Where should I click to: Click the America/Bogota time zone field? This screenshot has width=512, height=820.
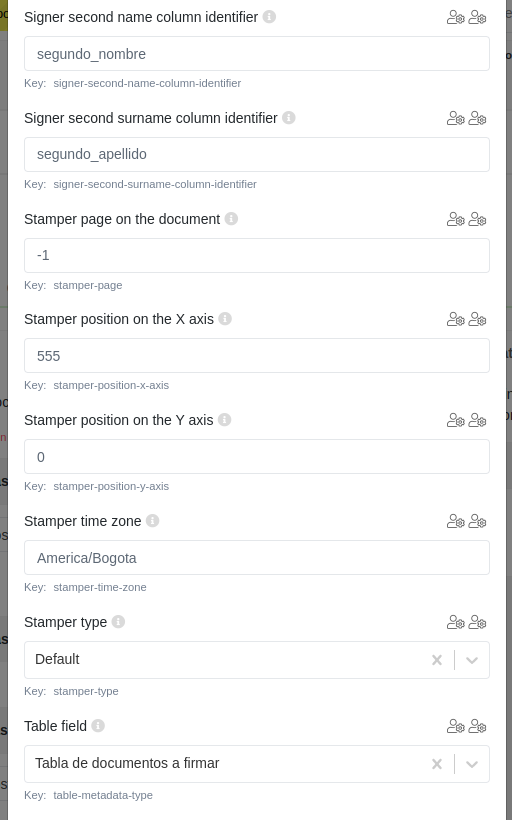(257, 557)
